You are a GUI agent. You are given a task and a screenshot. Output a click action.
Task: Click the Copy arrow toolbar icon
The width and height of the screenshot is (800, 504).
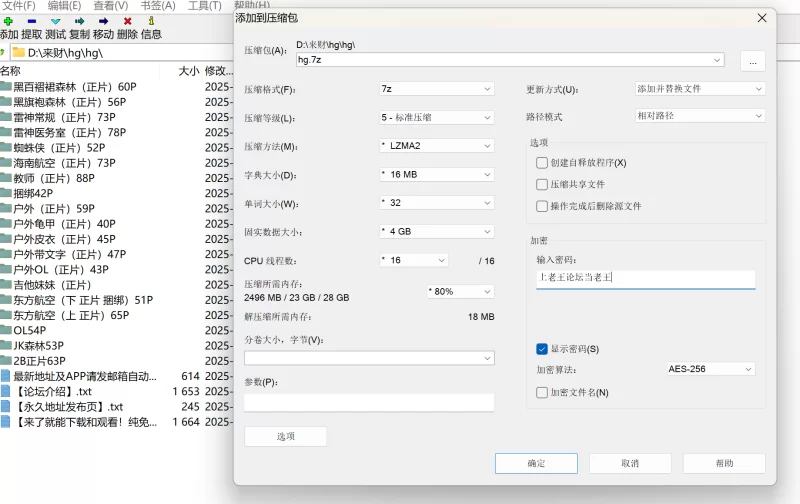click(79, 21)
